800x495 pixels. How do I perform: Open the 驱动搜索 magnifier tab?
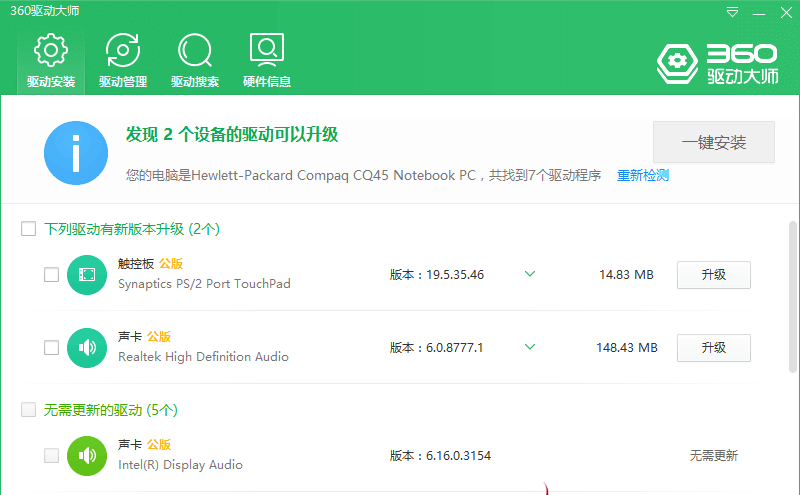coord(195,60)
